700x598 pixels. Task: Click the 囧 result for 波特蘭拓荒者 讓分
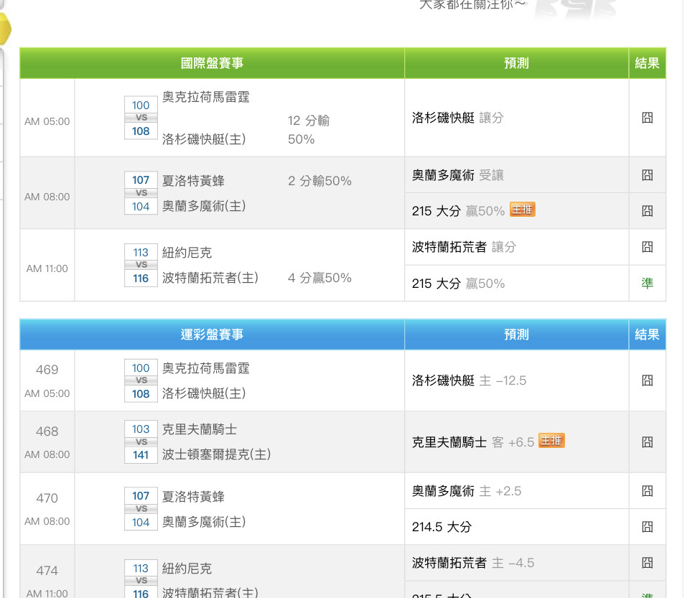pyautogui.click(x=648, y=247)
